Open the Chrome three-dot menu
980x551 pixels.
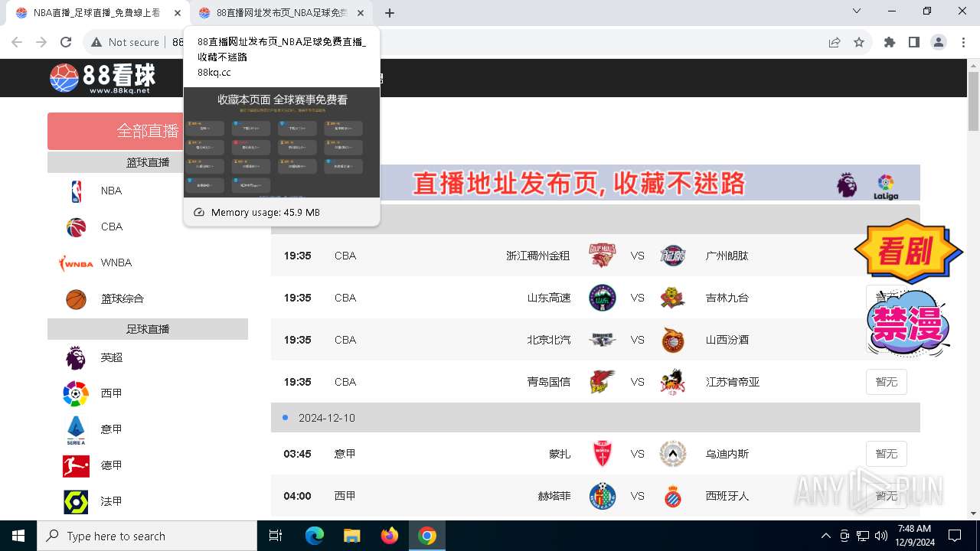963,42
